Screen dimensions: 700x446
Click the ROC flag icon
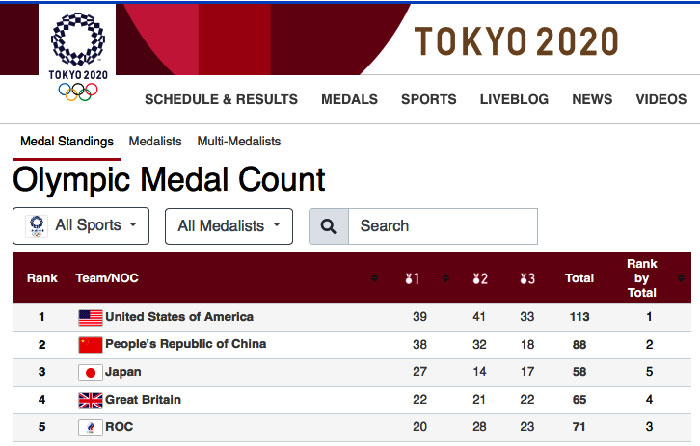[90, 427]
